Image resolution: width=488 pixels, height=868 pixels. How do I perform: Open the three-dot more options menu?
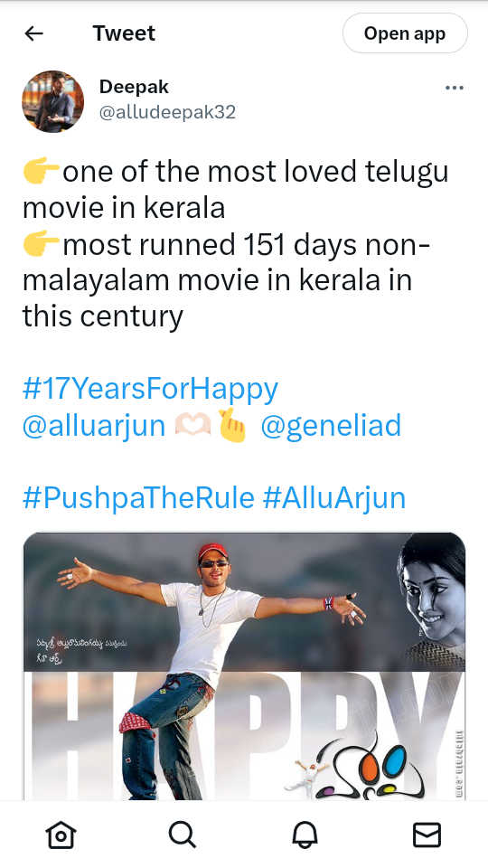click(x=455, y=88)
